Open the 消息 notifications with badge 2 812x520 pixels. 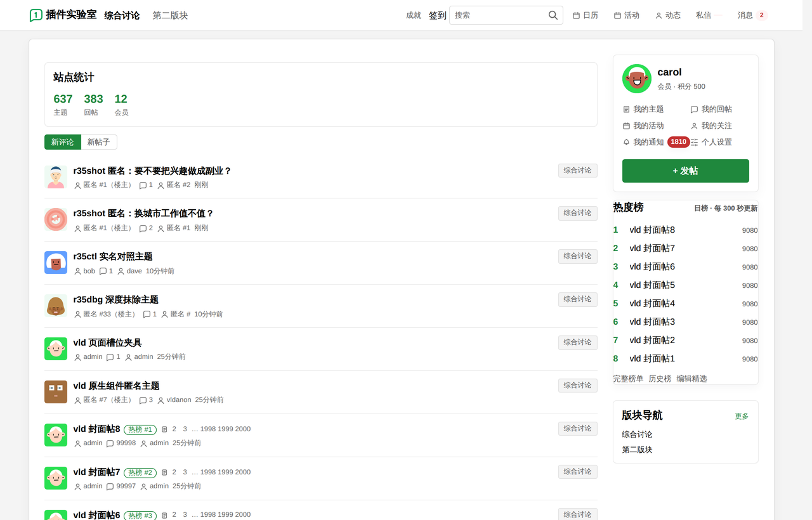click(752, 15)
